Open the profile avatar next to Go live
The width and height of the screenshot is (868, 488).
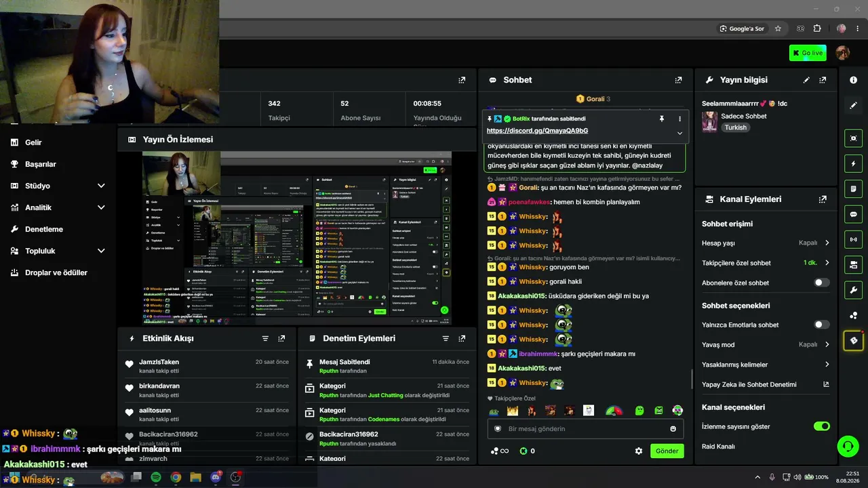[843, 53]
